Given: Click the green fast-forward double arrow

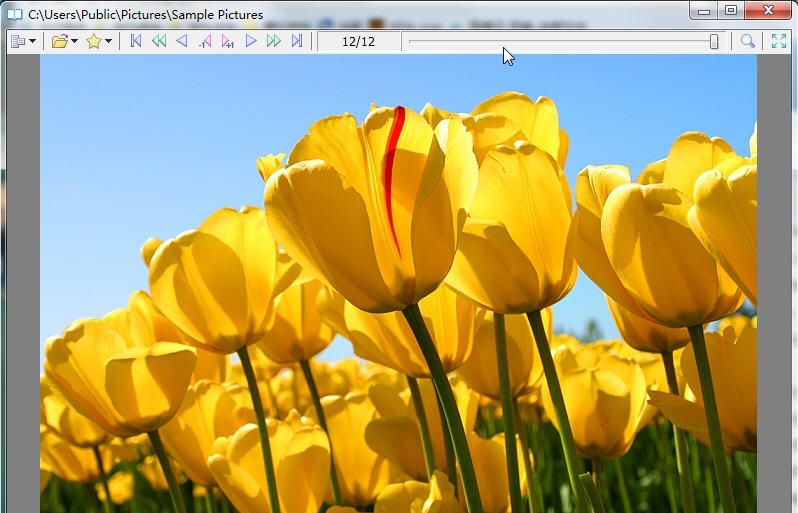Looking at the screenshot, I should (x=274, y=41).
